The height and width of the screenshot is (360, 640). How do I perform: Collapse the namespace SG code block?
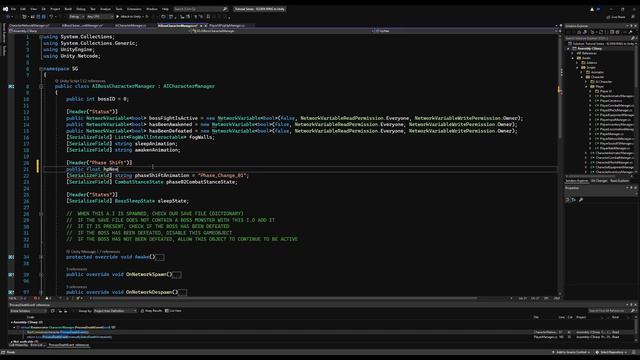pyautogui.click(x=41, y=69)
